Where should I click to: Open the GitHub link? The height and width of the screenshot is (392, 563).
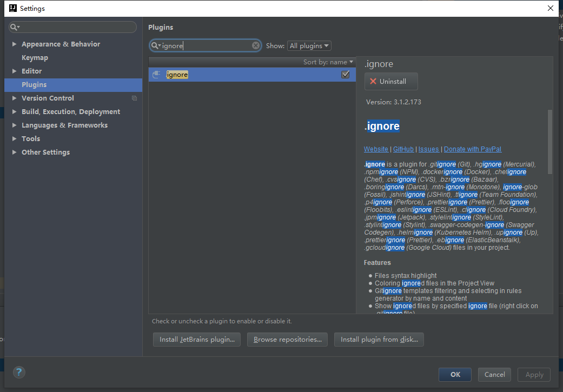(403, 149)
